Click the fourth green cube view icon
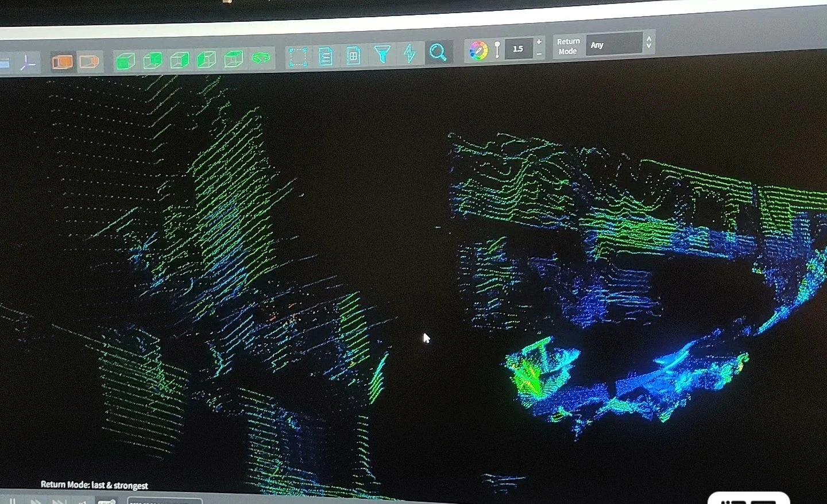 point(206,59)
